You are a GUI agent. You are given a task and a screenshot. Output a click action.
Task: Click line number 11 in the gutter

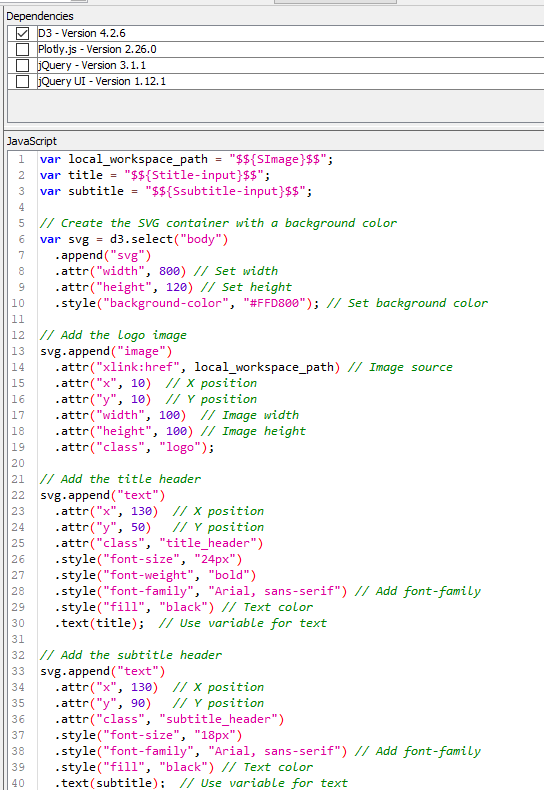point(18,319)
